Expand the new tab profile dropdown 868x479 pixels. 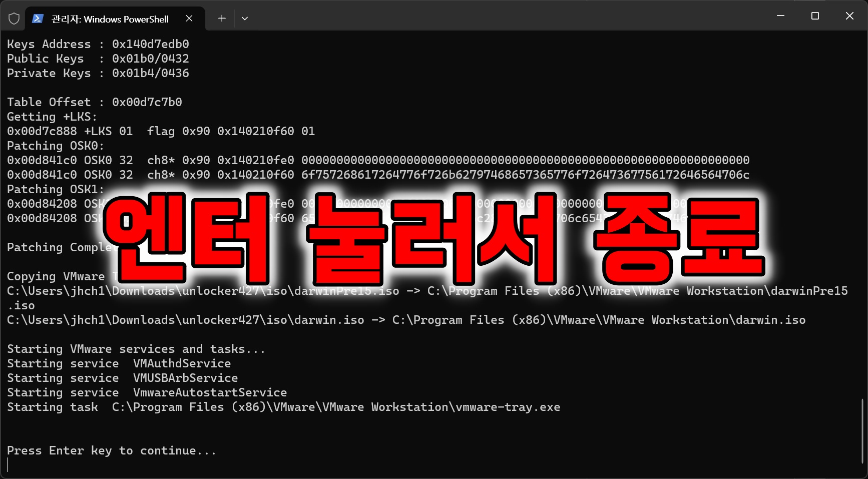click(245, 19)
